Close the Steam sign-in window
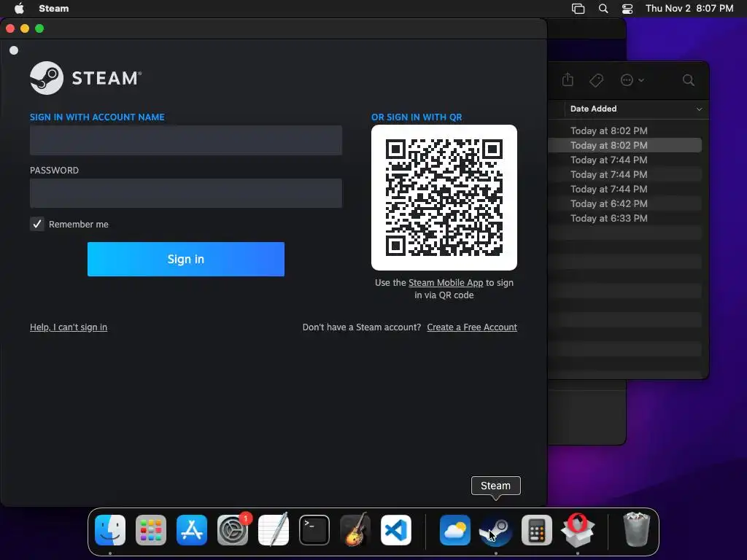The image size is (747, 560). pyautogui.click(x=10, y=28)
